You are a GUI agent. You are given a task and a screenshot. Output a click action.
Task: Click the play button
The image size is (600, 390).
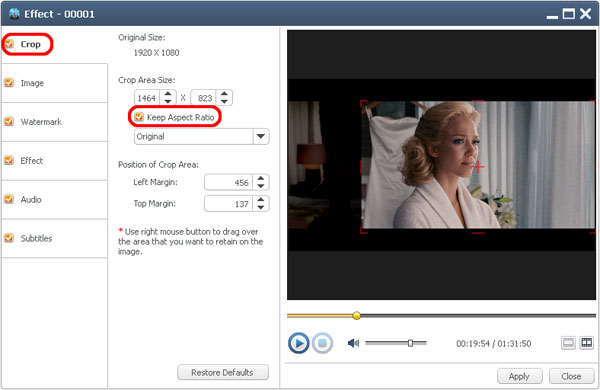click(x=298, y=343)
